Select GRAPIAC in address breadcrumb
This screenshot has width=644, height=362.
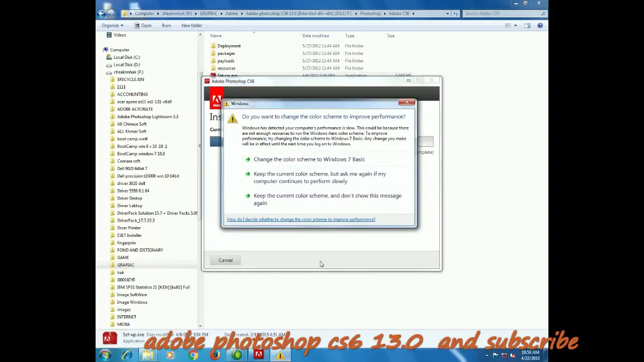click(x=208, y=14)
